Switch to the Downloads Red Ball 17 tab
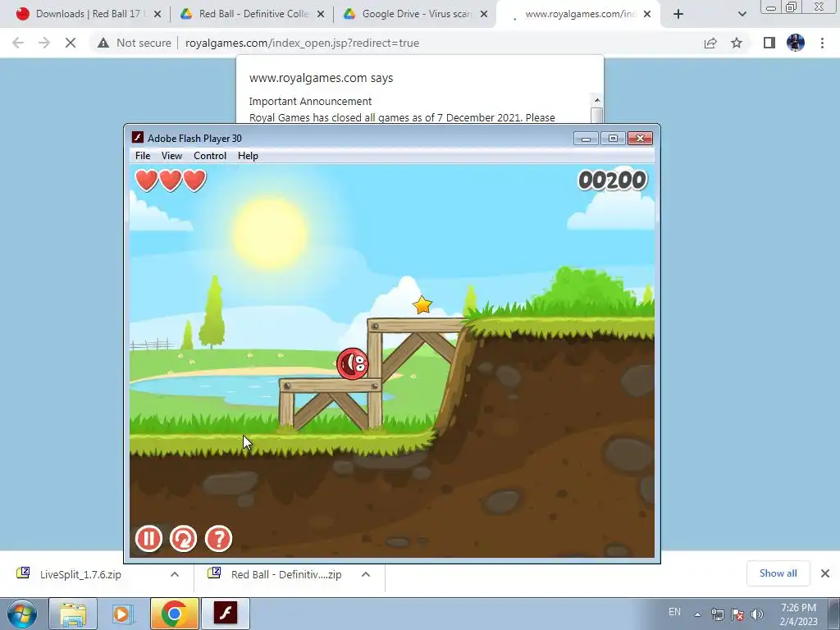The width and height of the screenshot is (840, 630). (89, 14)
